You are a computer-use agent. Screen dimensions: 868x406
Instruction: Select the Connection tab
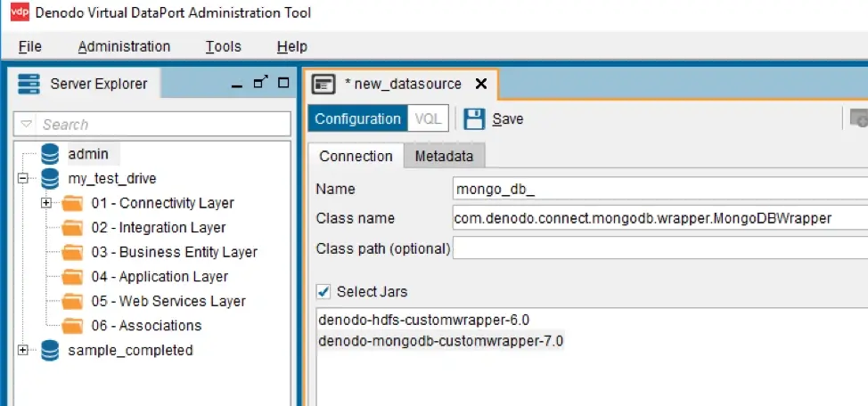[356, 156]
